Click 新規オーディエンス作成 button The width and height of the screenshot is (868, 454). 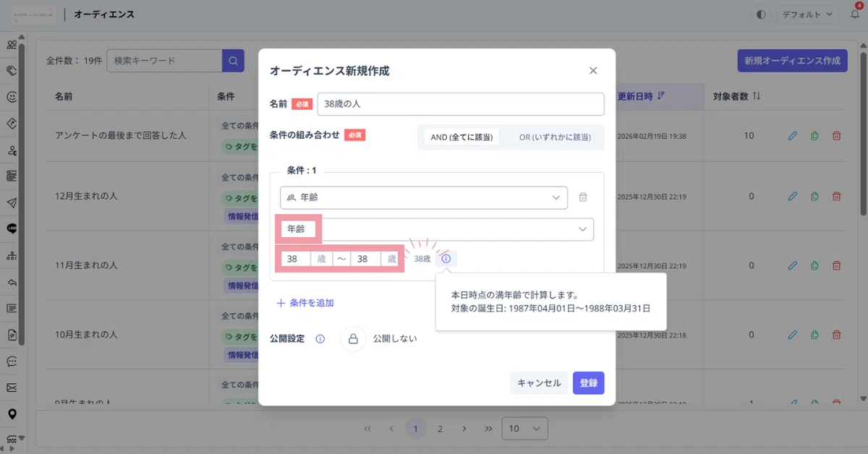[x=792, y=61]
